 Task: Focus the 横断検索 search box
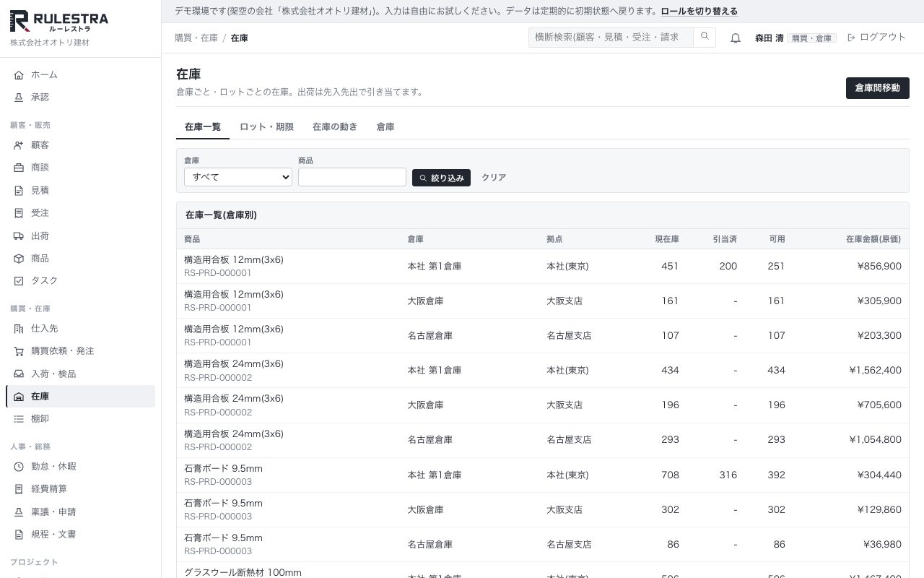(x=611, y=37)
